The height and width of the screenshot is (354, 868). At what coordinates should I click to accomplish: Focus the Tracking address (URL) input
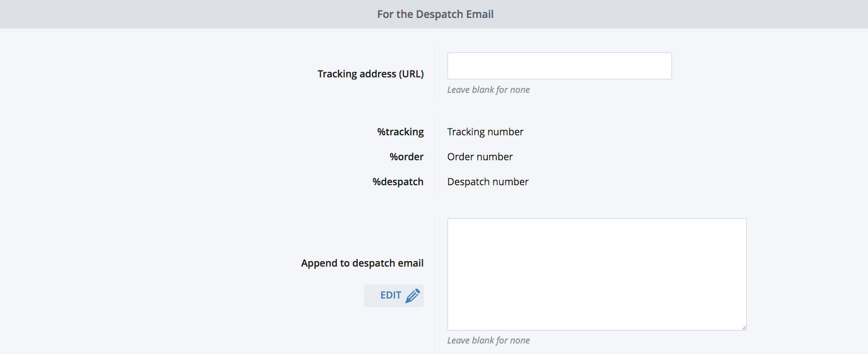(559, 66)
